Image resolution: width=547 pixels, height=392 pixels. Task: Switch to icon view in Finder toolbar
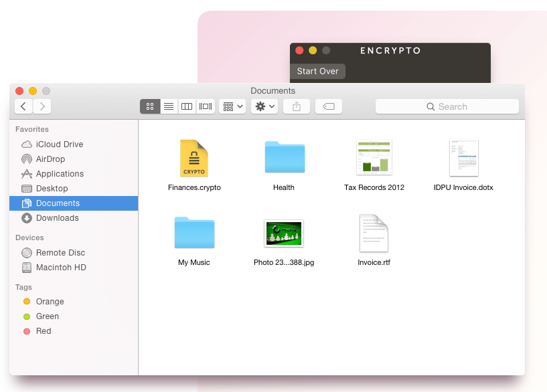point(150,106)
